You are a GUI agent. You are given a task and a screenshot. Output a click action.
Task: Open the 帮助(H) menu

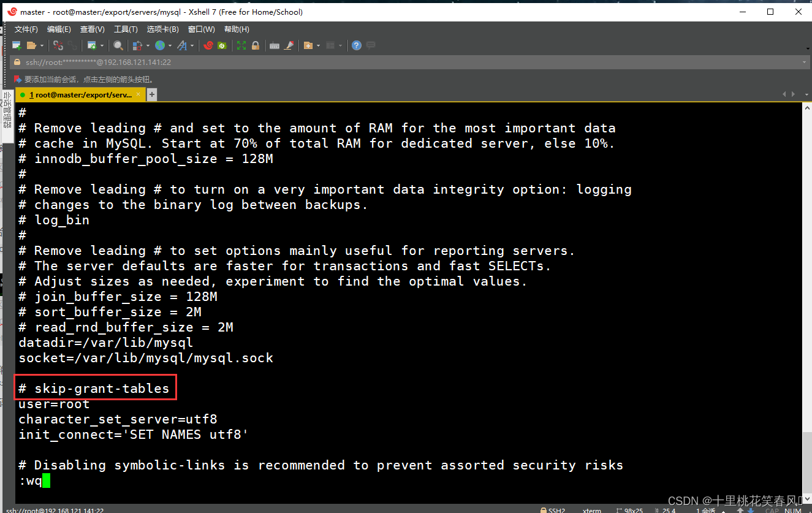click(237, 29)
